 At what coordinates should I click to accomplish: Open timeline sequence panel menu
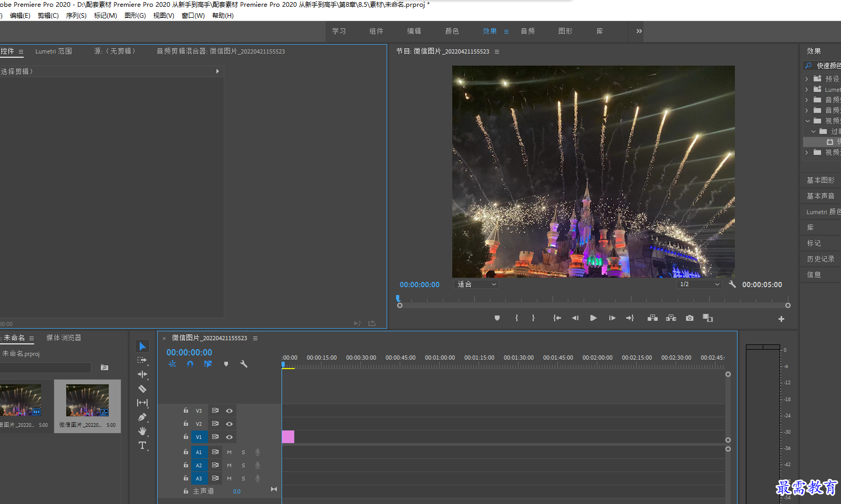(x=255, y=338)
